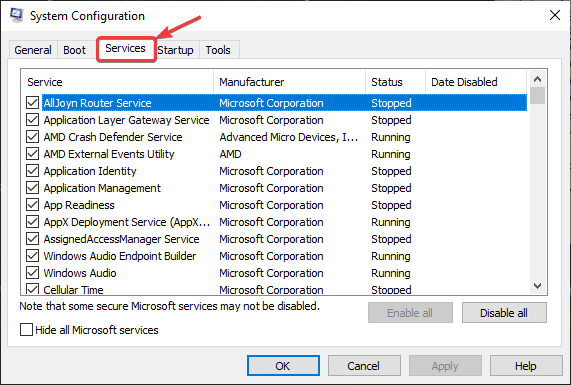Select AssignedAccessManager Service row name
Image resolution: width=571 pixels, height=385 pixels.
(121, 239)
